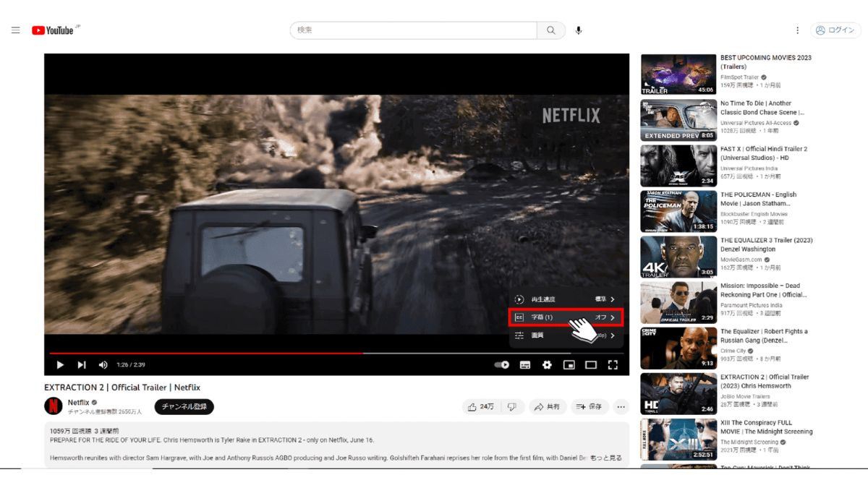Visit the Paramount Pictures India channel name
The image size is (868, 488).
[x=751, y=305]
